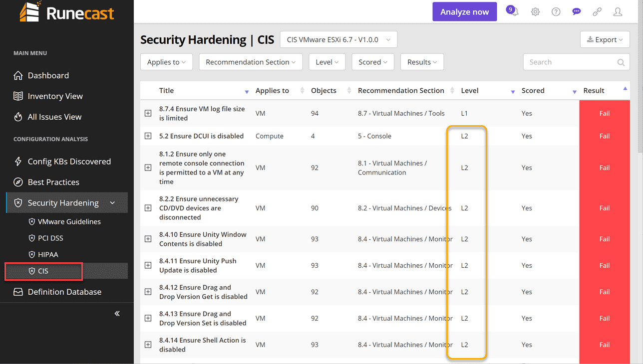Open the settings gear icon

pos(535,12)
